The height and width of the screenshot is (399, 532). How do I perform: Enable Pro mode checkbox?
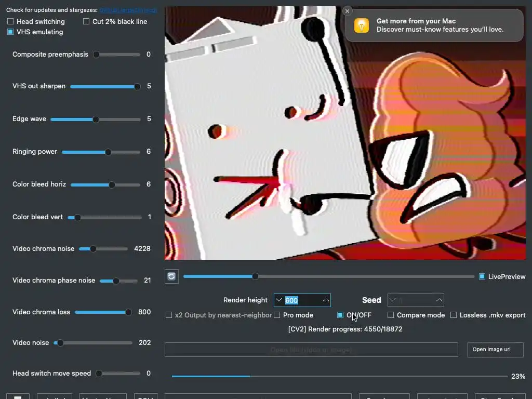point(277,315)
